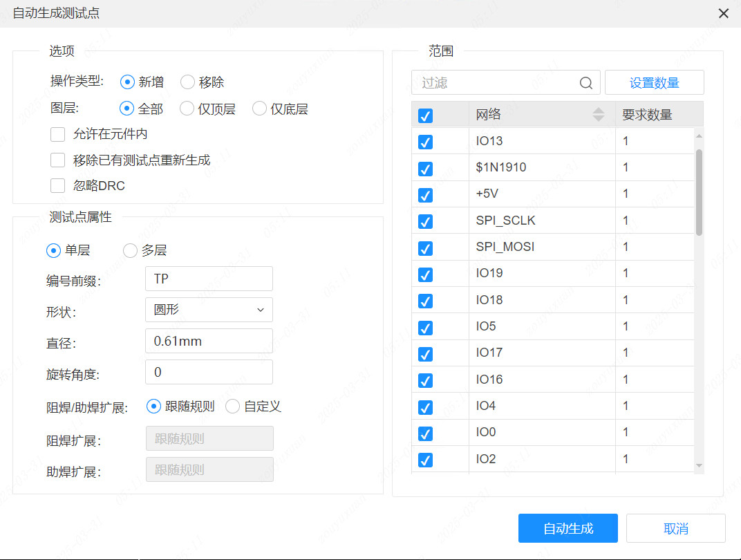Check 允许在元件内 option
The width and height of the screenshot is (741, 560).
58,134
